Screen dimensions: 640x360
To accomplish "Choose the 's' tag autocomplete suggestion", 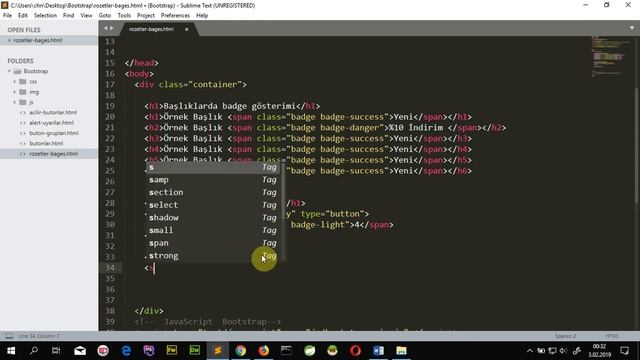I will tap(213, 167).
